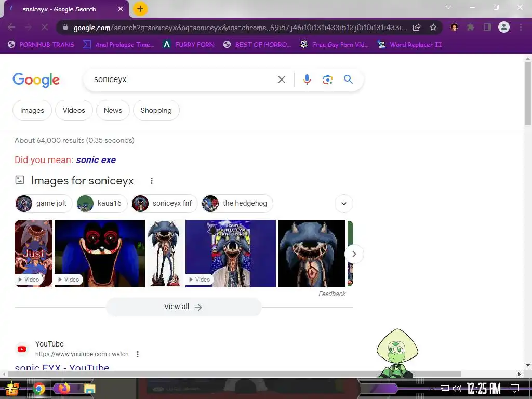Clear the search box with X

281,79
